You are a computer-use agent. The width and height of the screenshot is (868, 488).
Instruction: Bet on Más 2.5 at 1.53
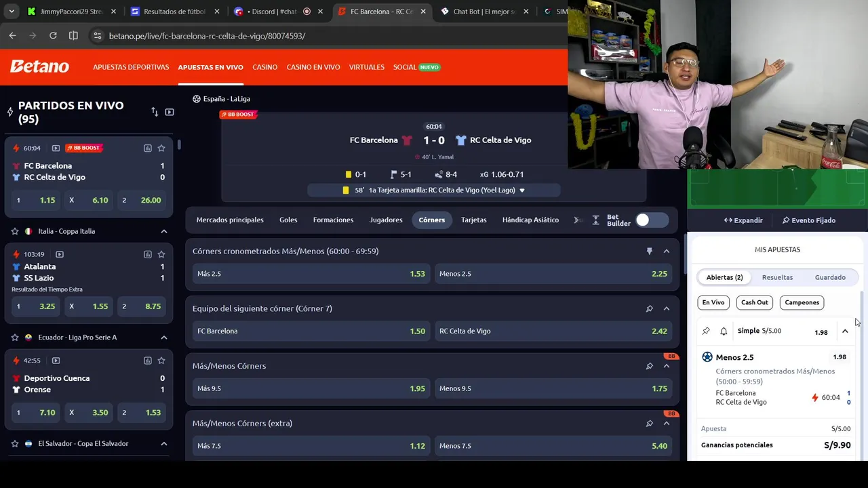pos(311,274)
